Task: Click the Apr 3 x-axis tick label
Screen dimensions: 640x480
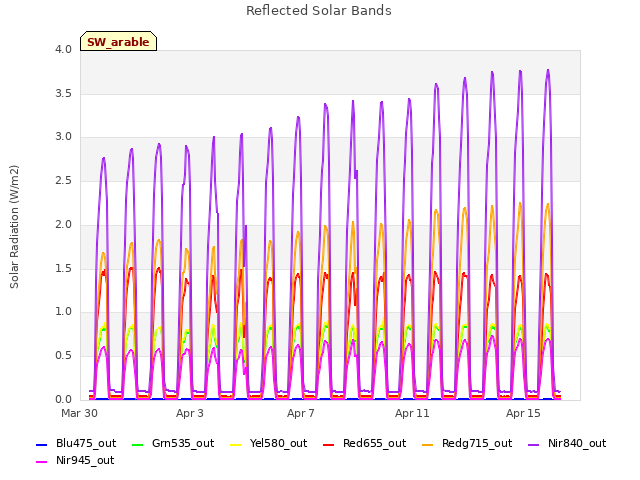Action: coord(189,413)
